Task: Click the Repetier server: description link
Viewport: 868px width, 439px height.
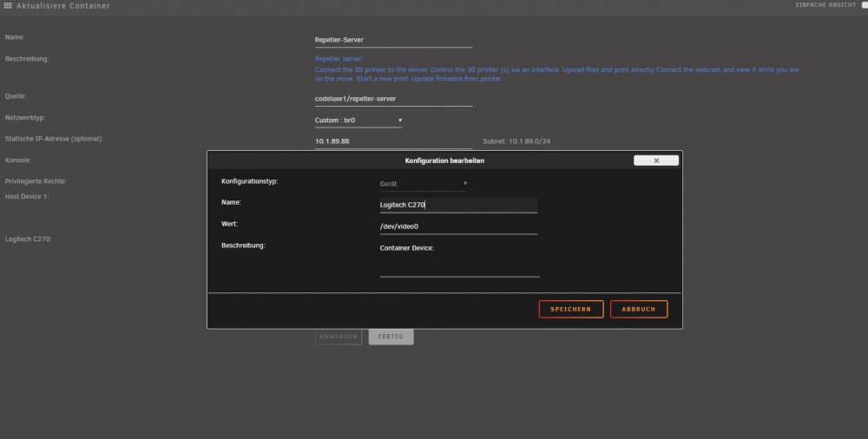Action: [339, 59]
